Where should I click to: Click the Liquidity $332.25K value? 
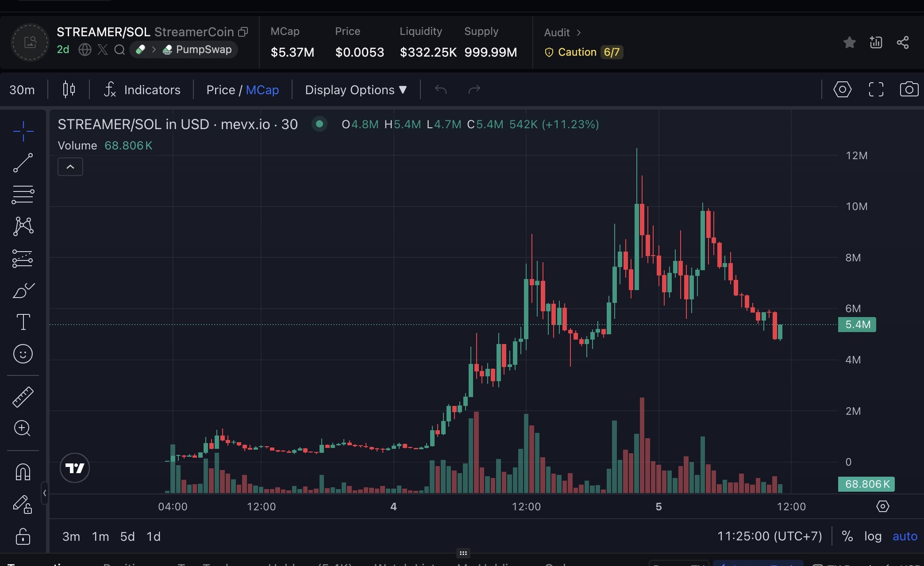[428, 52]
